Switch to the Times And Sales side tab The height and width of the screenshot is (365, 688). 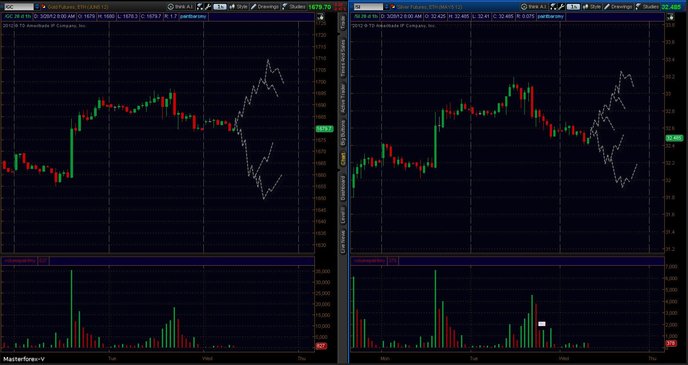tap(343, 58)
